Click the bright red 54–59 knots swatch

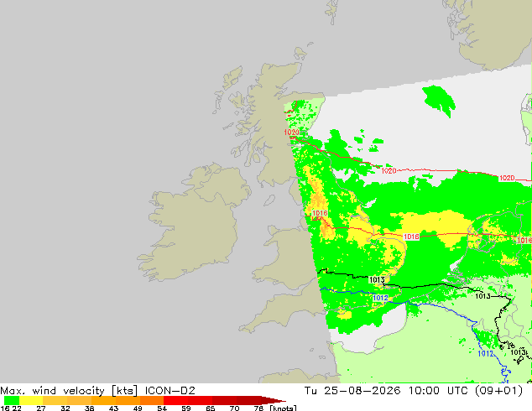click(175, 400)
